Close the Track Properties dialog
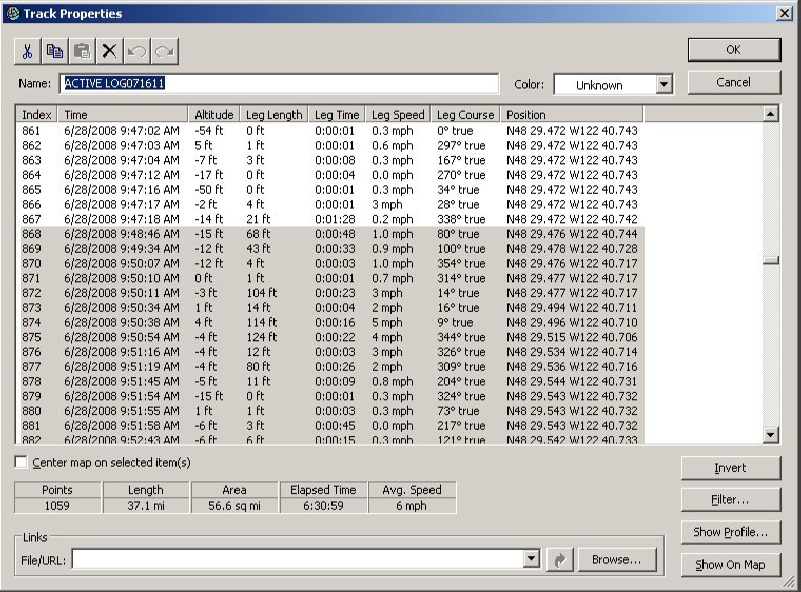This screenshot has width=801, height=592. click(784, 13)
